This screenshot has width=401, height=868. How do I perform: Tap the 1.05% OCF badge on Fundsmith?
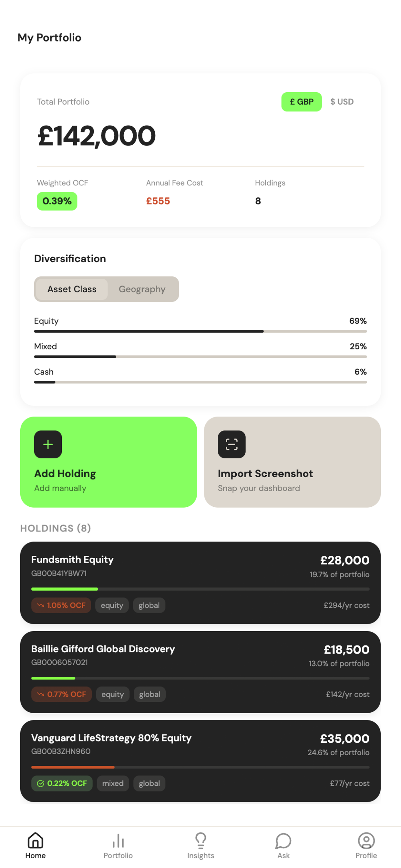point(61,605)
